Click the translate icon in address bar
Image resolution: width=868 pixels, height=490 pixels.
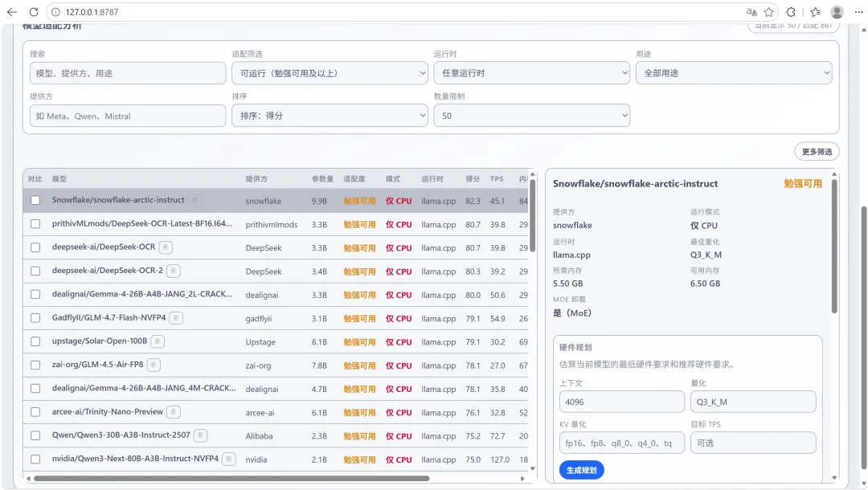coord(751,12)
